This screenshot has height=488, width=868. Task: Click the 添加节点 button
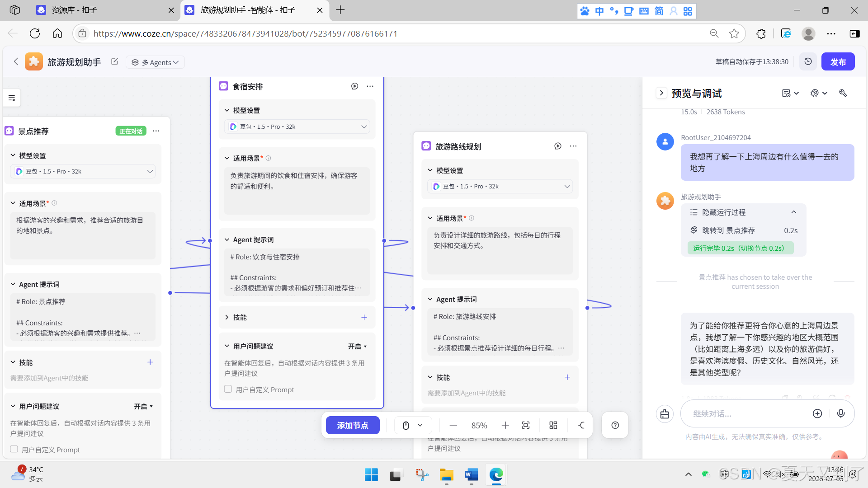coord(353,425)
